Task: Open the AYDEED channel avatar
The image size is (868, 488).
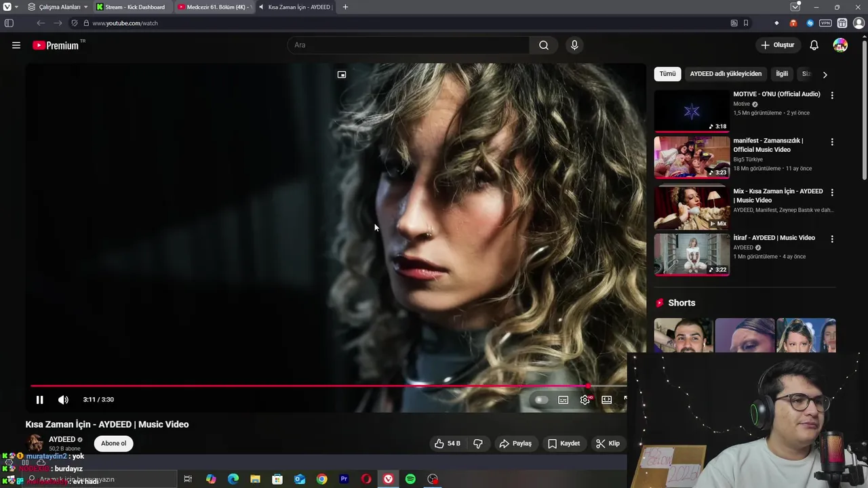Action: [35, 443]
